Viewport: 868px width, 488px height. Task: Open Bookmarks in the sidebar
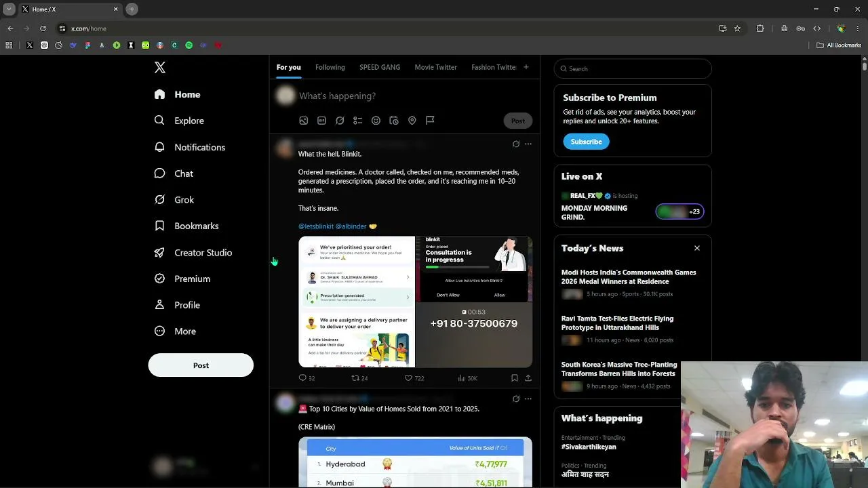186,226
